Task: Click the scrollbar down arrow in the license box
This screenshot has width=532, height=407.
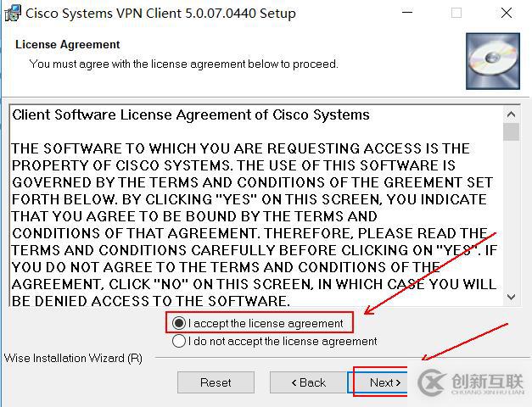Action: [x=512, y=297]
